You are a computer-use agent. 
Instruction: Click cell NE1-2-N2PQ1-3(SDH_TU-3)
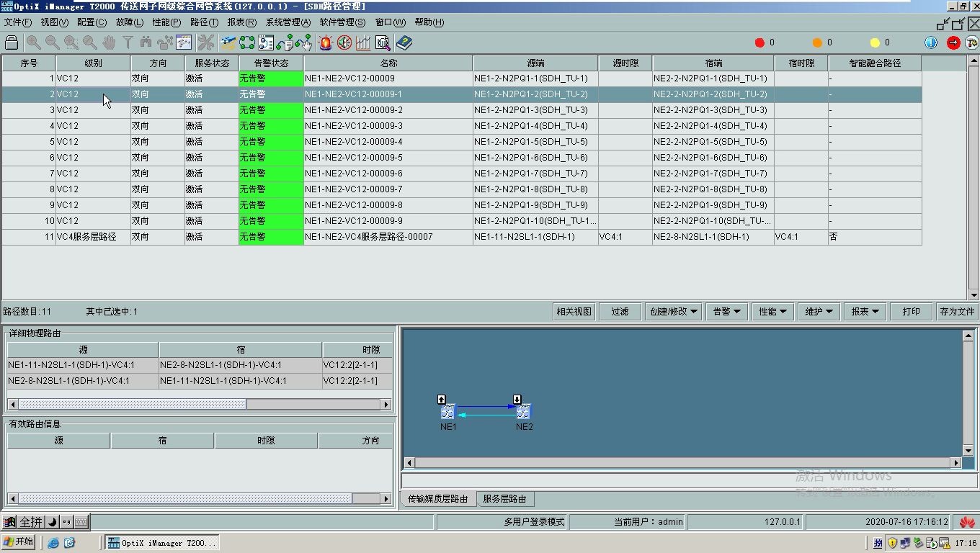(535, 109)
